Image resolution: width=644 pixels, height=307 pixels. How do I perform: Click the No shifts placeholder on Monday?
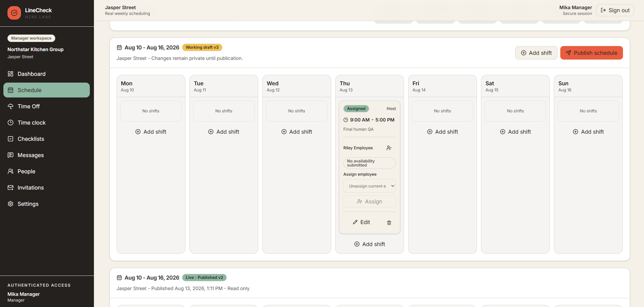tap(151, 111)
